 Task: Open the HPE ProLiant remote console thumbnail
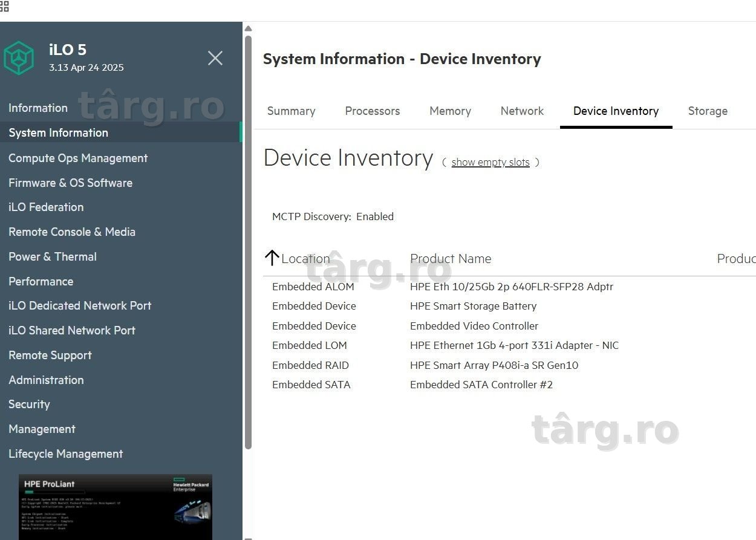tap(116, 507)
